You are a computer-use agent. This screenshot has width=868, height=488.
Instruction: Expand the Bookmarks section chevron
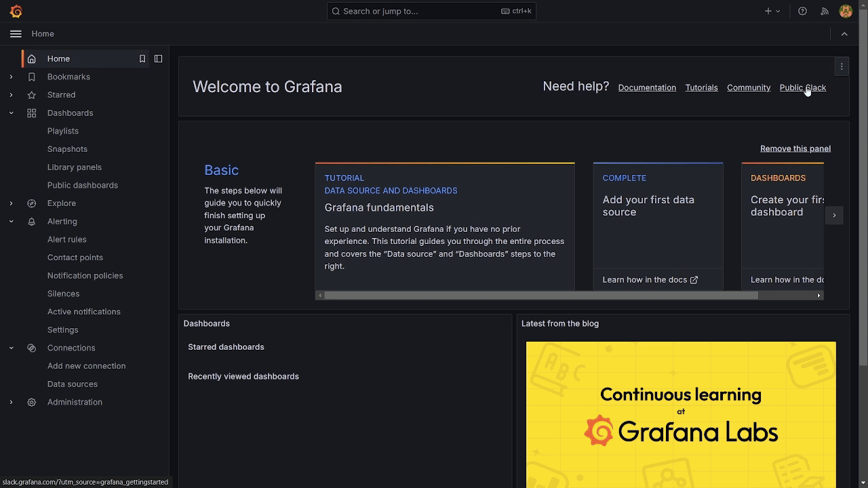coord(11,77)
